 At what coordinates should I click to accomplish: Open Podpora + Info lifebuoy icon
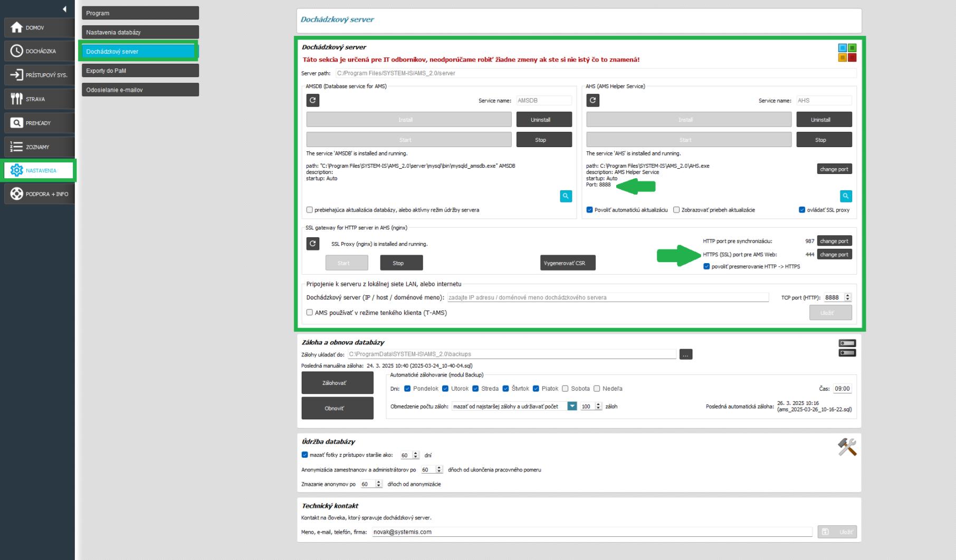point(17,194)
